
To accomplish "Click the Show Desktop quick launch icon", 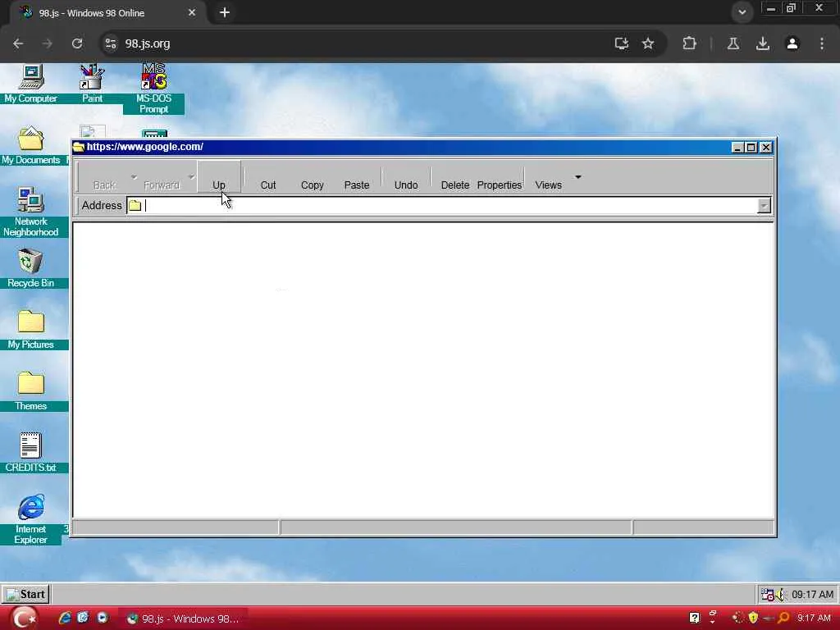I will (x=83, y=618).
